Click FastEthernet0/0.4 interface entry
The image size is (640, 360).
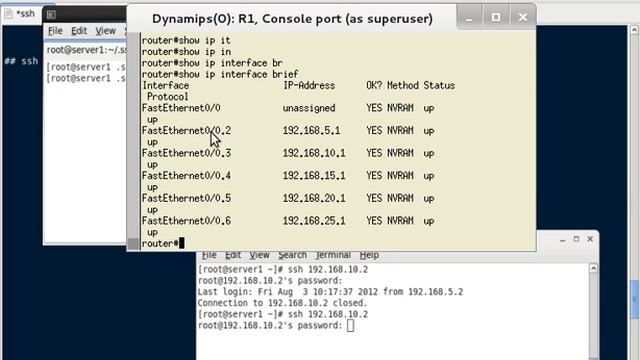(x=186, y=176)
